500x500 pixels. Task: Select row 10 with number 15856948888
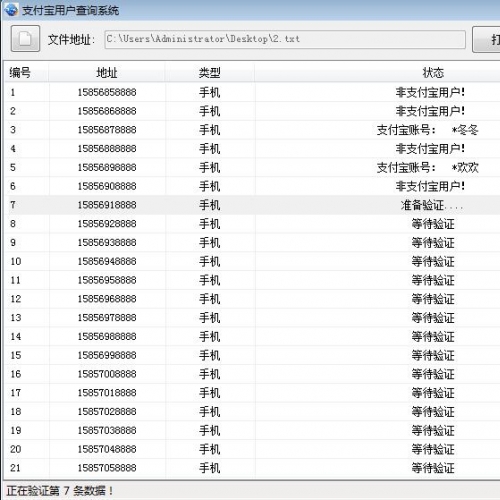click(x=252, y=261)
